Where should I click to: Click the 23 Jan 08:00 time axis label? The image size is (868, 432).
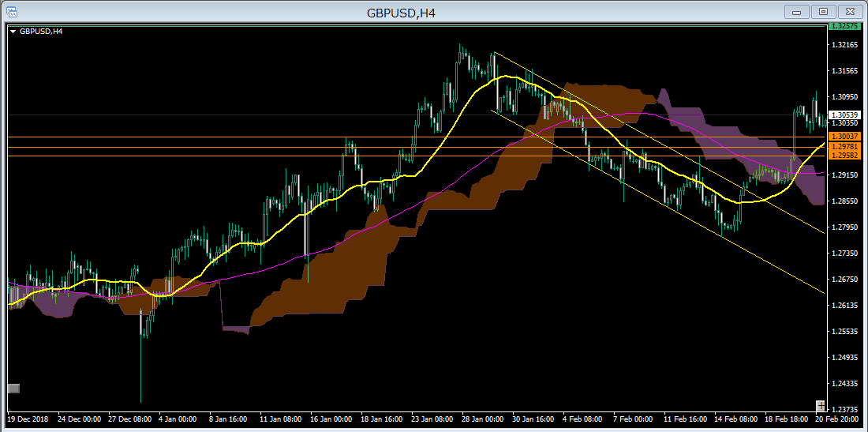[x=431, y=420]
